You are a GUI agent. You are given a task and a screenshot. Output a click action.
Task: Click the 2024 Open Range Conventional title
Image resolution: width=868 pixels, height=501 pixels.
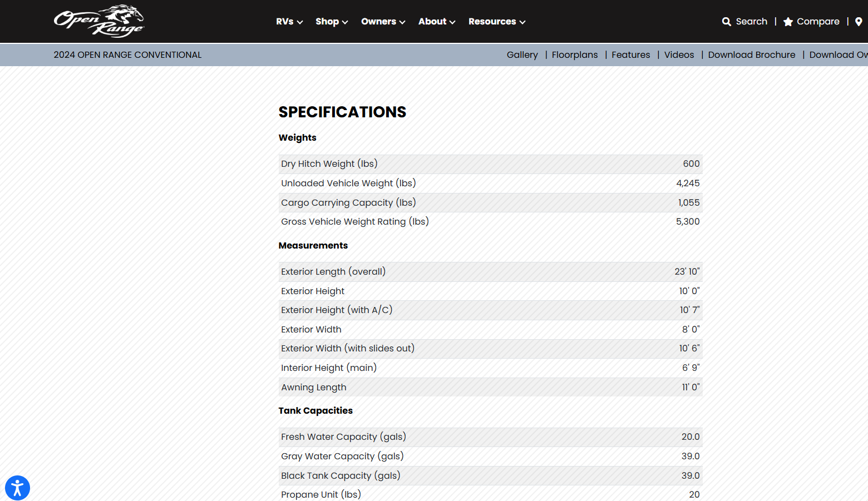pyautogui.click(x=127, y=54)
